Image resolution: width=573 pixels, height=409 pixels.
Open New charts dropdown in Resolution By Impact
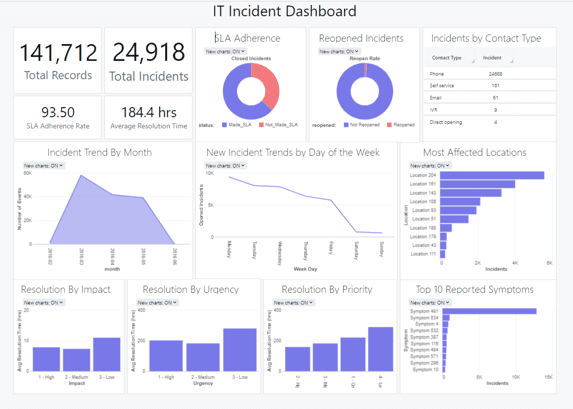pyautogui.click(x=44, y=303)
